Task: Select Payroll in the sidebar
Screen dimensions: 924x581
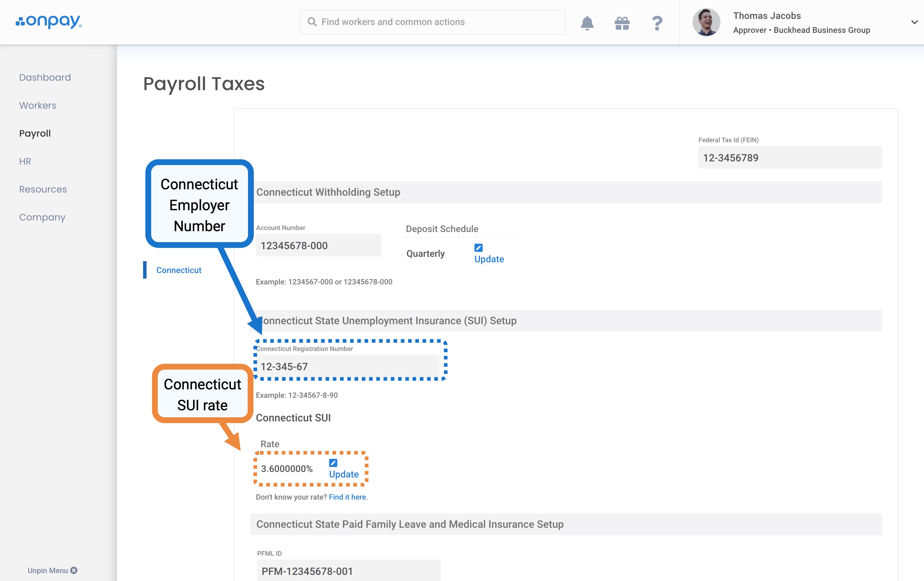Action: pyautogui.click(x=35, y=133)
